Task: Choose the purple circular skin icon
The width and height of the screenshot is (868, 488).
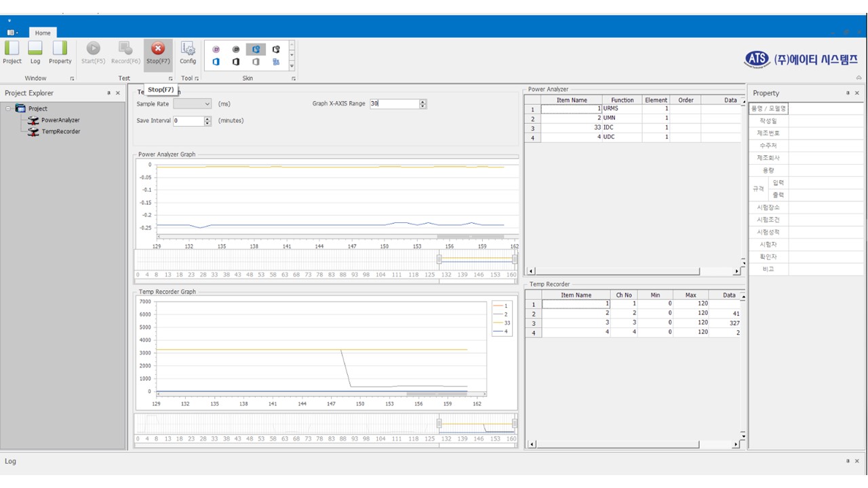Action: 216,49
